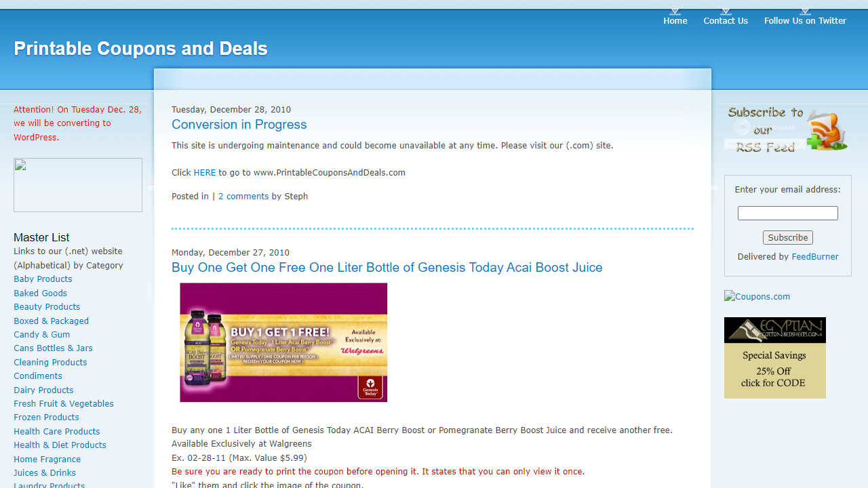
Task: Click the 25% Off click for CODE ad
Action: coord(774,371)
